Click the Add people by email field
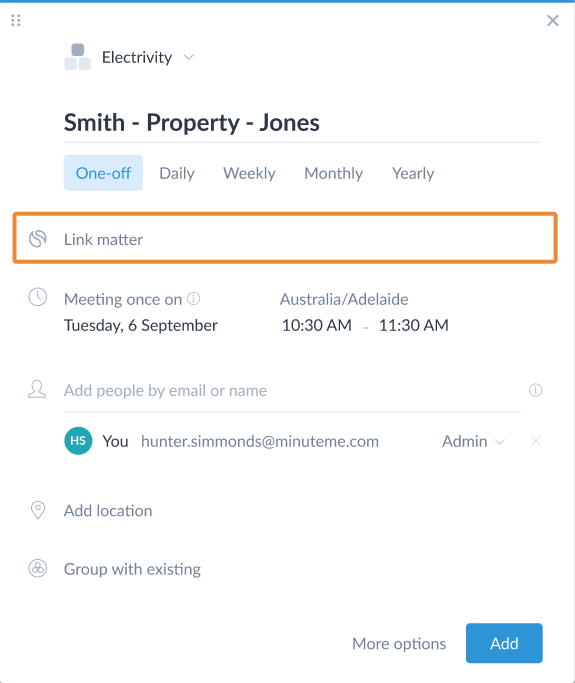 coord(292,390)
